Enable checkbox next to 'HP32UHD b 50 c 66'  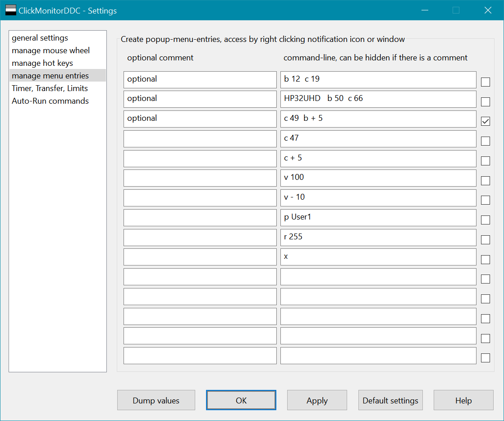pyautogui.click(x=486, y=102)
